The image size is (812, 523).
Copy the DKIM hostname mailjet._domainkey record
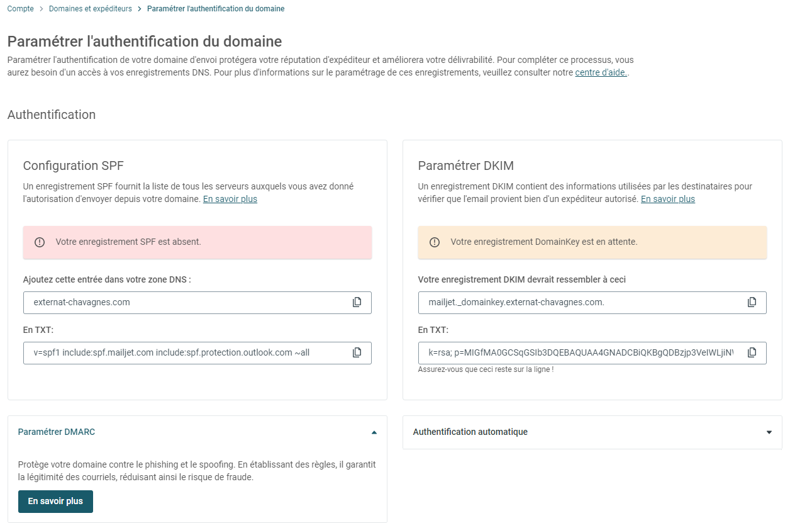pyautogui.click(x=752, y=302)
